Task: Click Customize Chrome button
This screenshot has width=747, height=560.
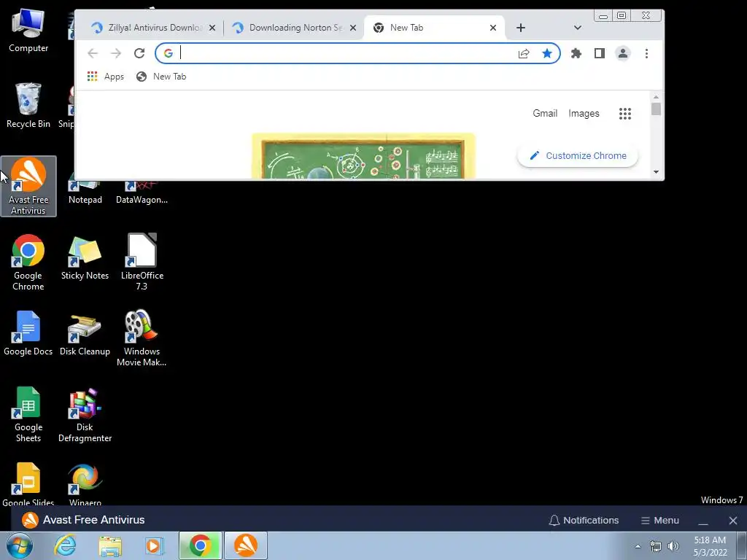Action: coord(578,156)
